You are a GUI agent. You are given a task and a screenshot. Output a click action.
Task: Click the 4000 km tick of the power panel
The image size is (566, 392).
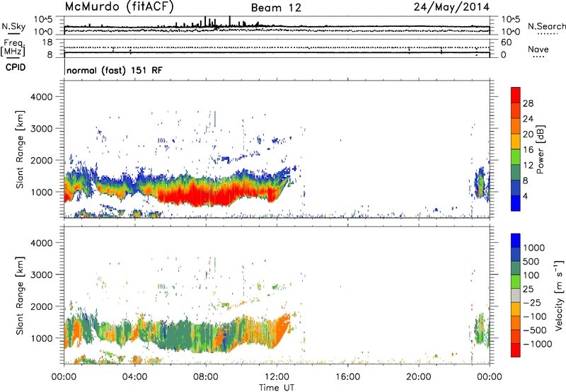[41, 97]
